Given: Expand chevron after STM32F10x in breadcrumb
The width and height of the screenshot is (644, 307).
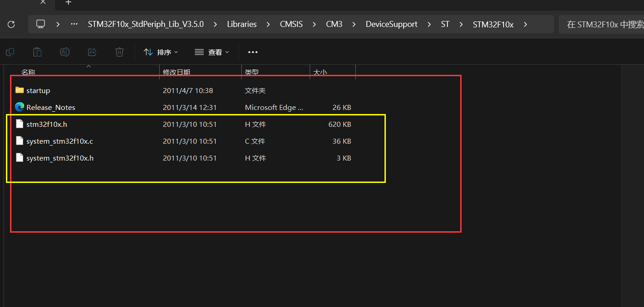Looking at the screenshot, I should (x=525, y=25).
